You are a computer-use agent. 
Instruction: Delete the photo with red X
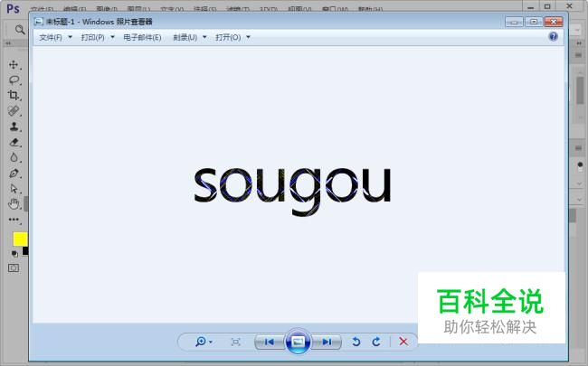pos(403,342)
